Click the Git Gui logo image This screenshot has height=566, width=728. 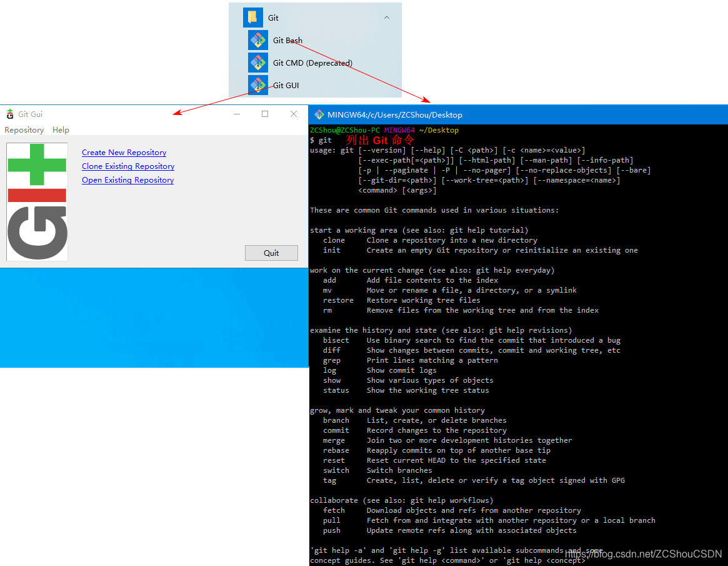pos(37,201)
